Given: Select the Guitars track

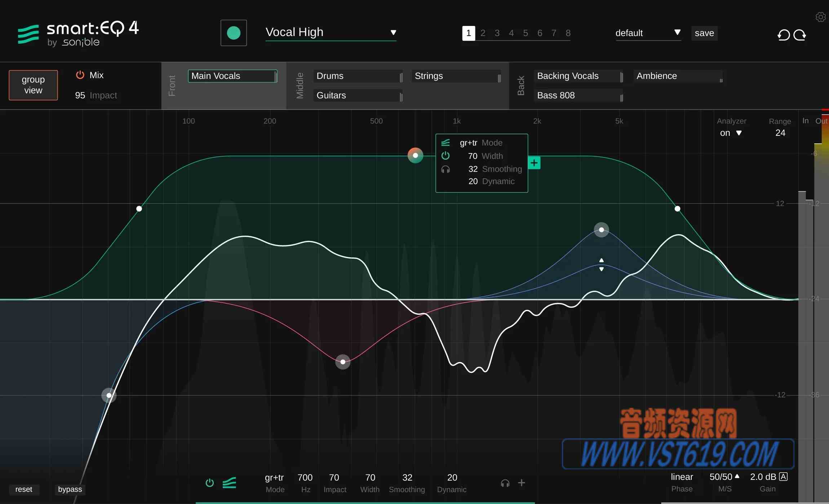Looking at the screenshot, I should [358, 95].
